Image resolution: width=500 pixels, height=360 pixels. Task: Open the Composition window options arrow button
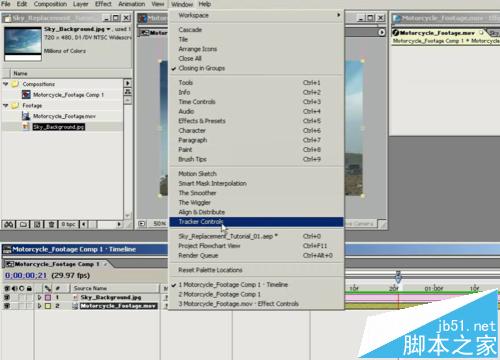click(x=382, y=32)
